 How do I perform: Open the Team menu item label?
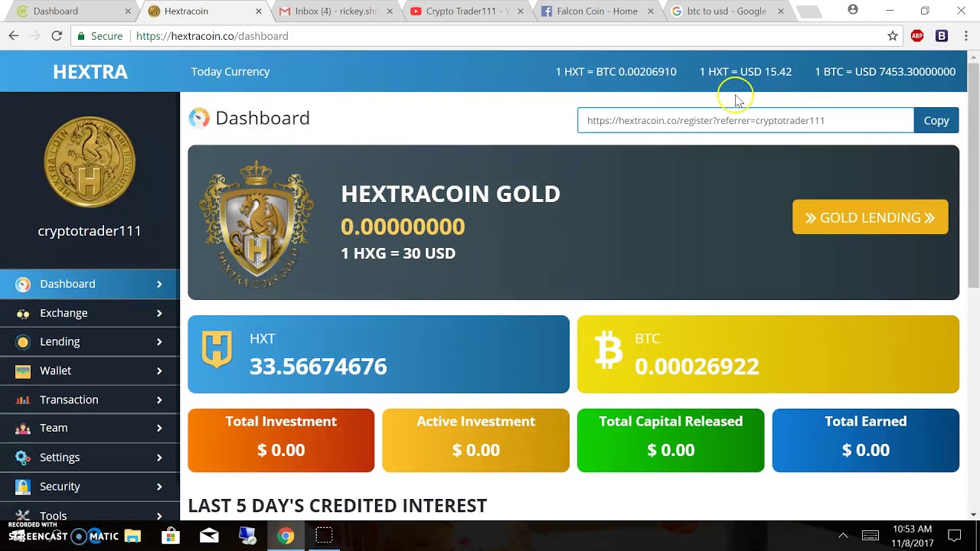coord(54,428)
